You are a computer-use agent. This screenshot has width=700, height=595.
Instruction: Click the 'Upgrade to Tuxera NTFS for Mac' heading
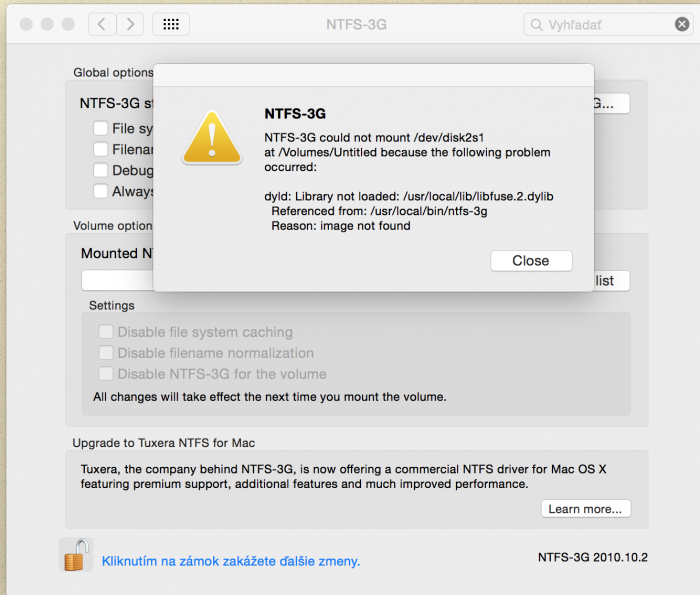coord(163,443)
